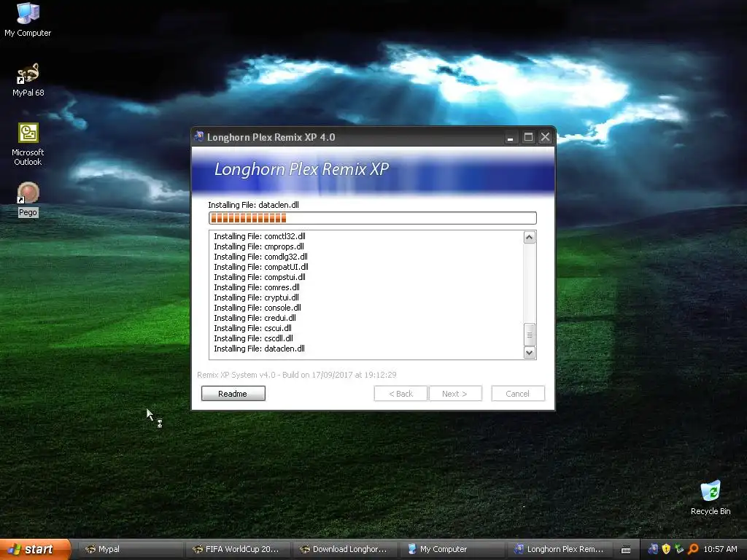
Task: Launch MyPal 68 browser shortcut
Action: 28,79
